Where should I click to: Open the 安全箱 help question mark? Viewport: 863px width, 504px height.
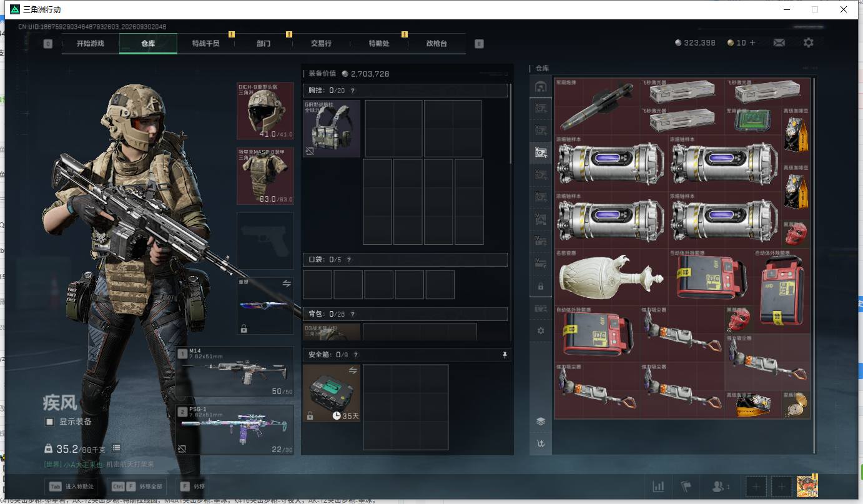tap(355, 355)
